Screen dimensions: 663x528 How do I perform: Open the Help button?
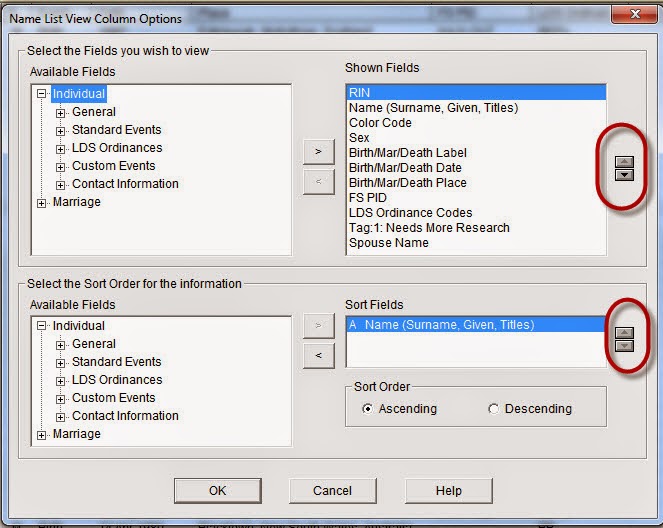coord(449,490)
